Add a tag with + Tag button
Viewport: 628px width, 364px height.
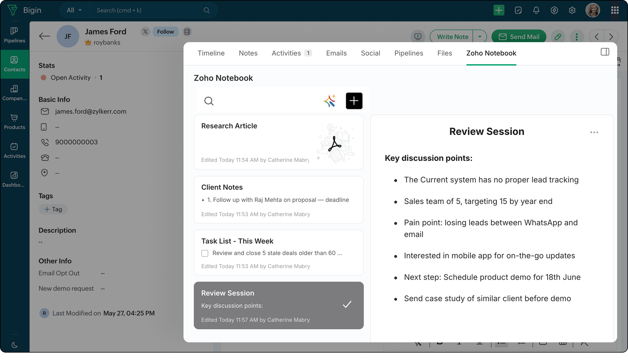click(53, 209)
